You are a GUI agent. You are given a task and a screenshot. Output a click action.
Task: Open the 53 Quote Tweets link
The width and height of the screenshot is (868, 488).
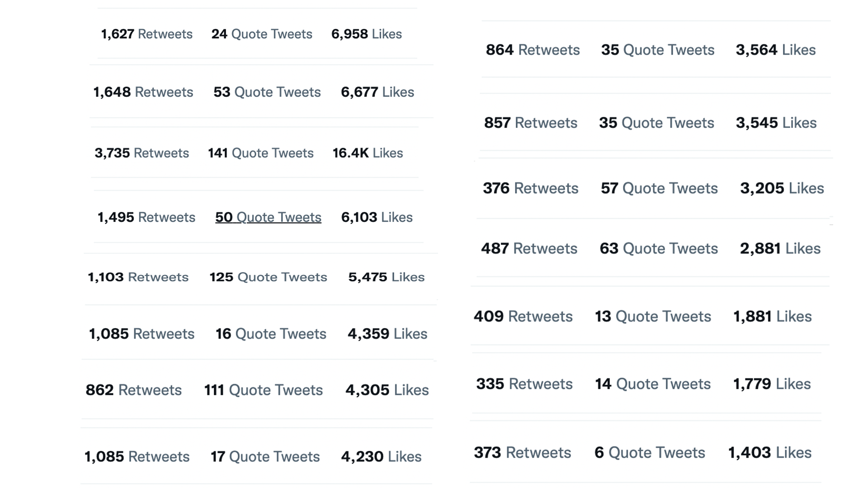point(267,92)
